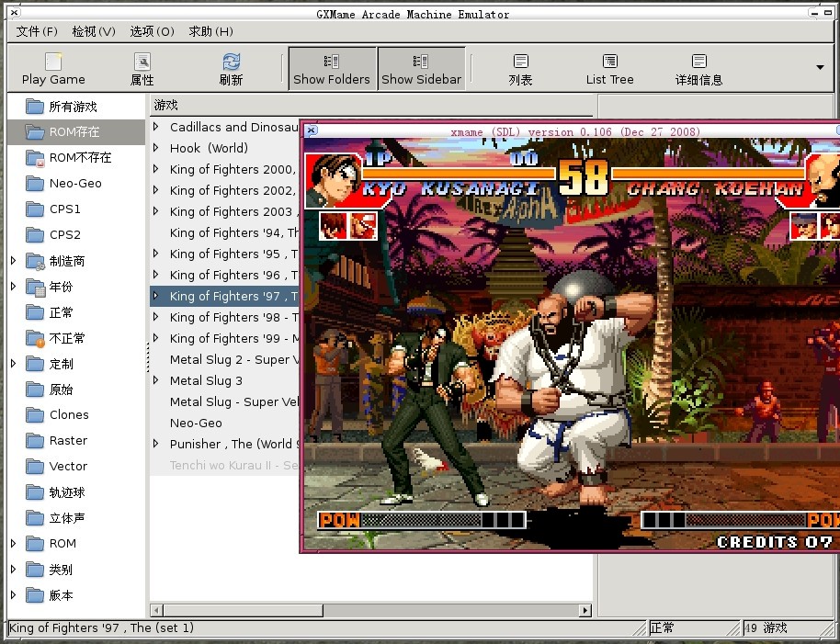840x644 pixels.
Task: Select the 立体声 folder
Action: click(x=76, y=517)
